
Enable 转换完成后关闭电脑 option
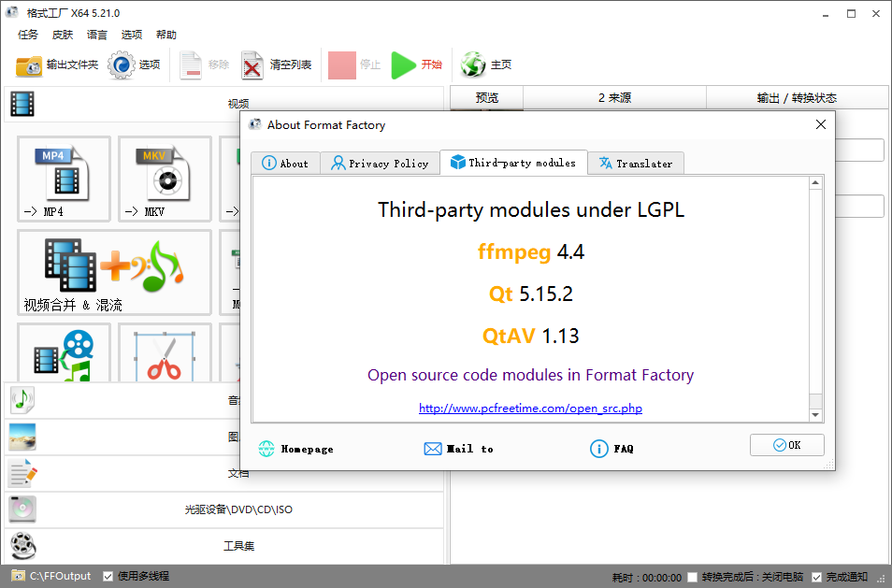692,576
